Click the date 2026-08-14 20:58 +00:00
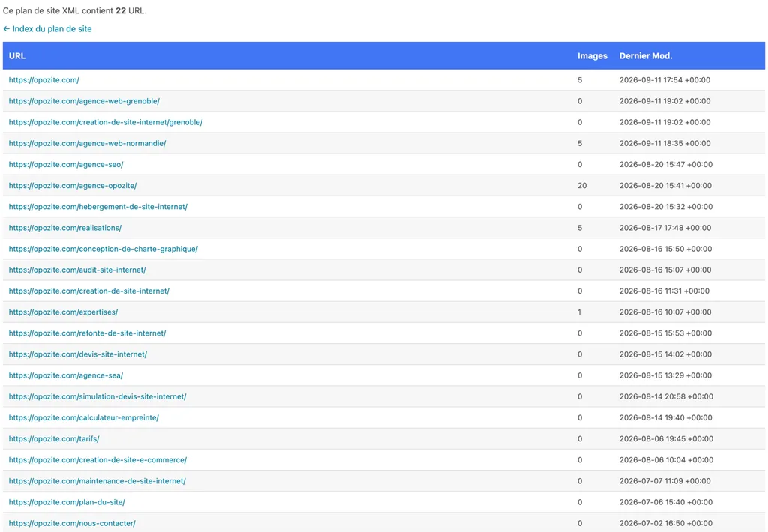 (x=666, y=396)
